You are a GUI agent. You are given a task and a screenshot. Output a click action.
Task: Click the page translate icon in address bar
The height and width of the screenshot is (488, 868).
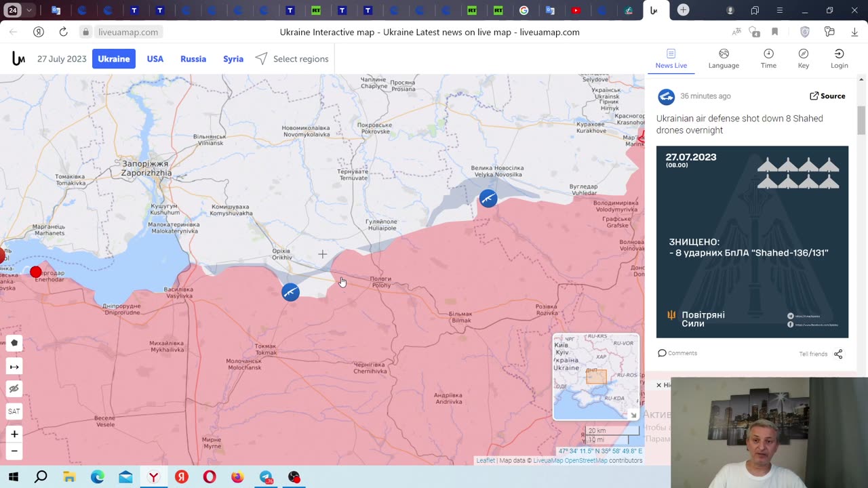[x=736, y=32]
